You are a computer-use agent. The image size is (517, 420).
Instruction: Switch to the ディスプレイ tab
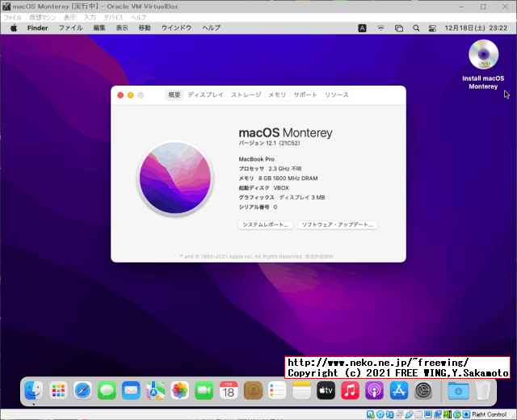pos(206,95)
